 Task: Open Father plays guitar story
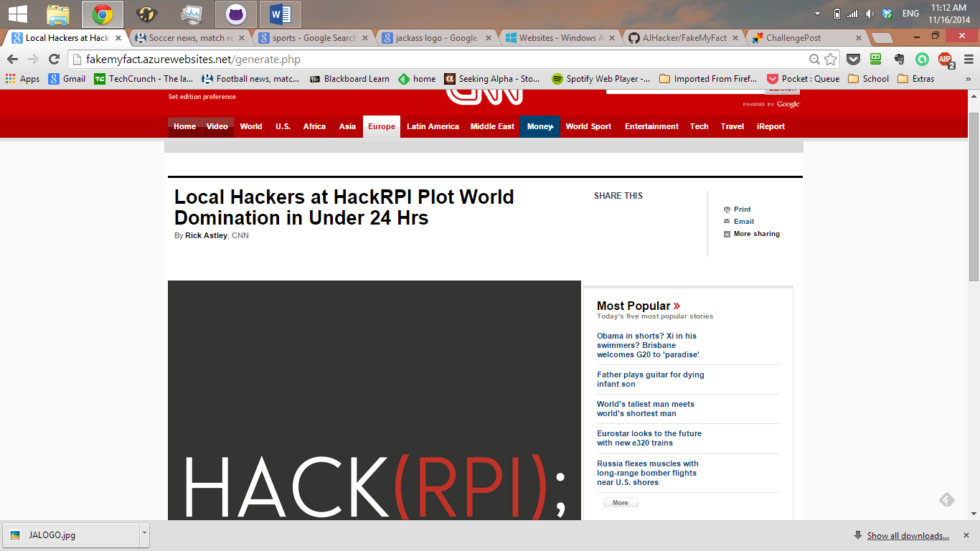(x=651, y=380)
